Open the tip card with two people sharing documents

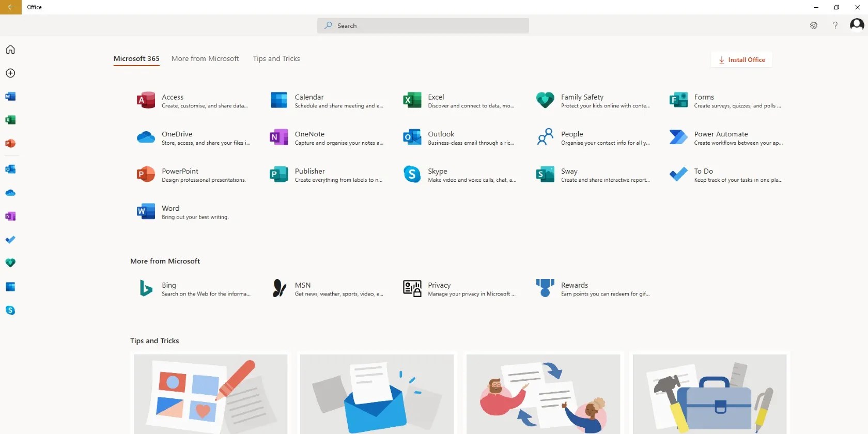tap(544, 394)
